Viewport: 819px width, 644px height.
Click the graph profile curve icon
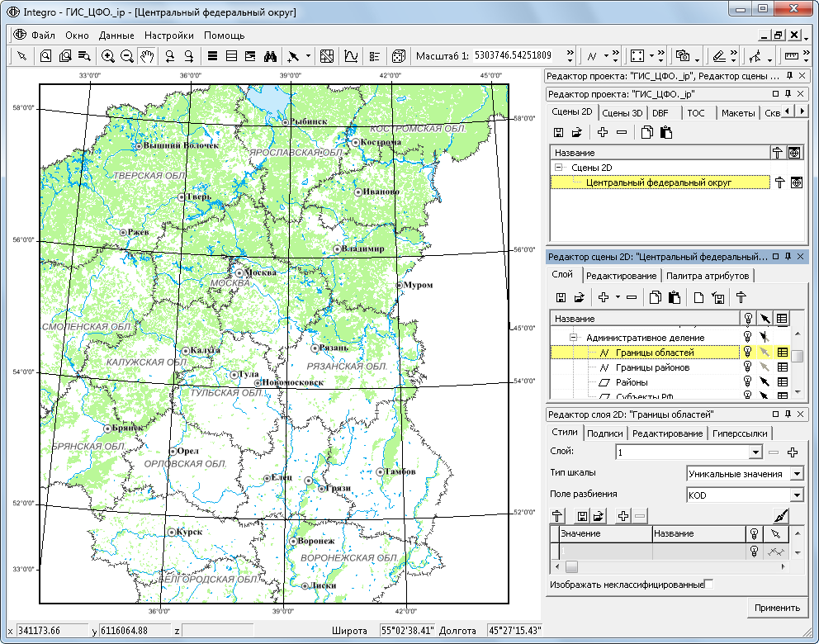point(351,56)
